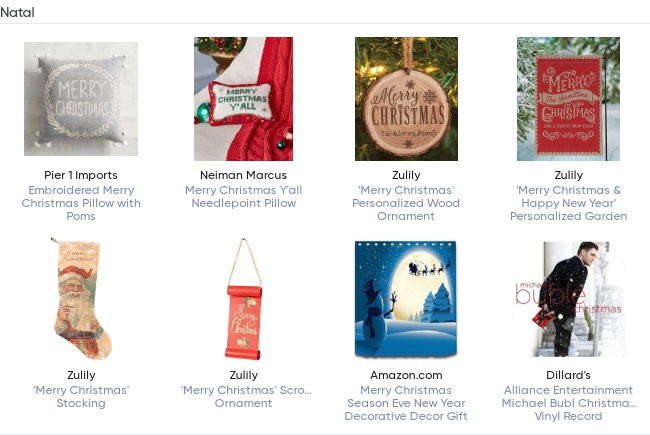Click the 'Merry Christmas' Stocking title link
Image resolution: width=650 pixels, height=435 pixels.
81,396
